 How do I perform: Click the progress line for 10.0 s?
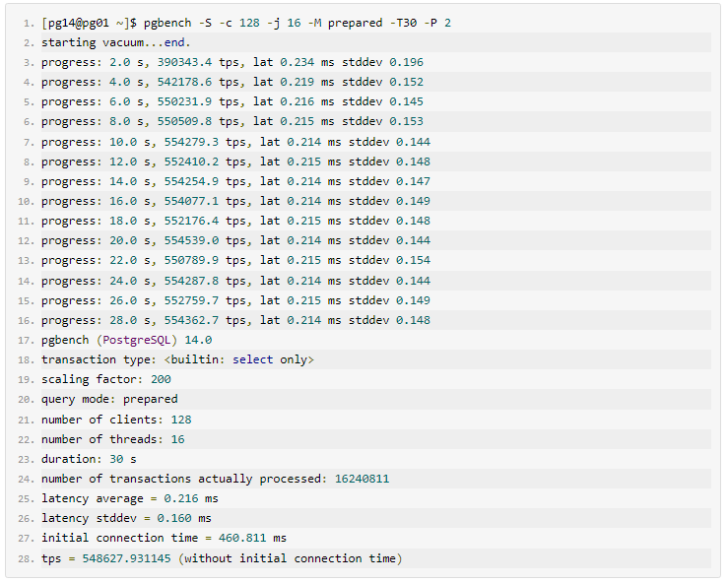[235, 142]
